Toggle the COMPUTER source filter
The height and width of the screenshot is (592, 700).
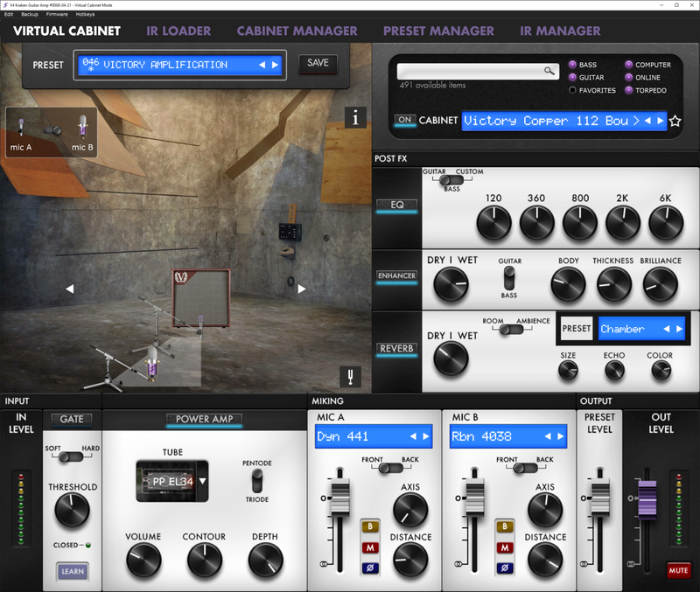pos(628,65)
